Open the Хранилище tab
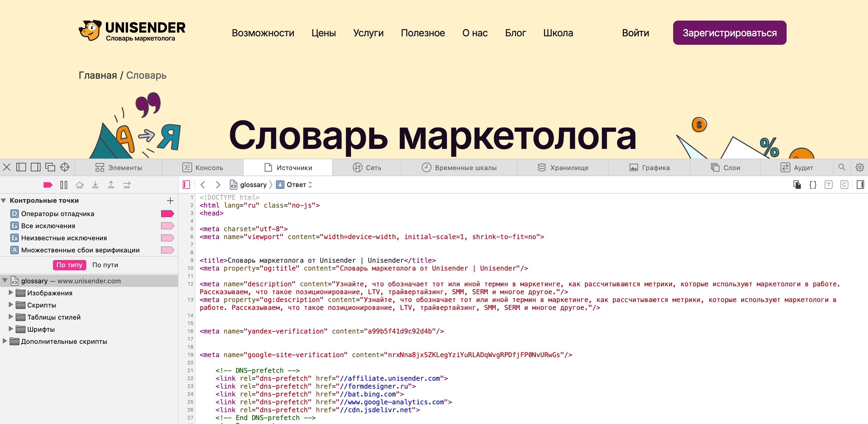The width and height of the screenshot is (868, 424). coord(563,167)
